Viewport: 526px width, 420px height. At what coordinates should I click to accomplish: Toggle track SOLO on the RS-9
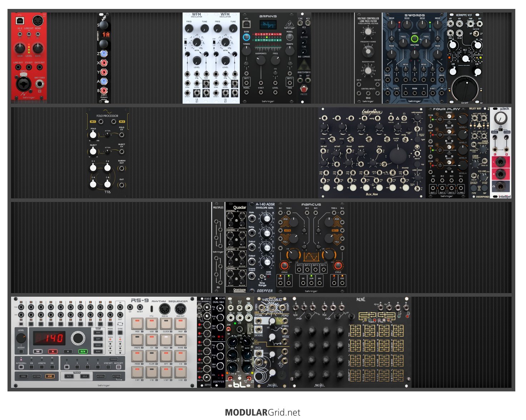pos(85,376)
